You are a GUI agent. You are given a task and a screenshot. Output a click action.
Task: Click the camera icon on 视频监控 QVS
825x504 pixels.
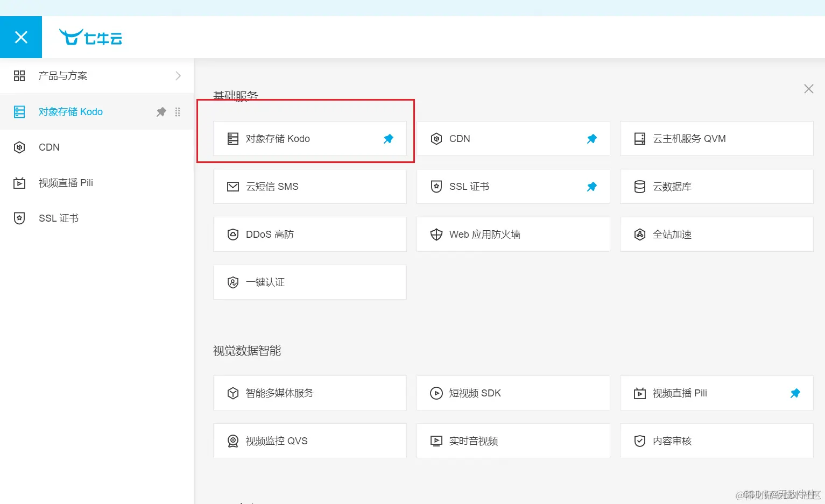click(233, 441)
